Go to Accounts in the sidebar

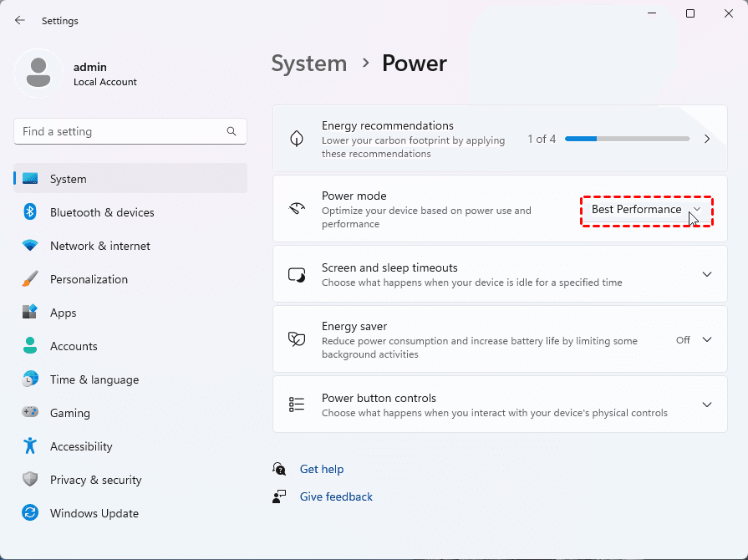74,346
